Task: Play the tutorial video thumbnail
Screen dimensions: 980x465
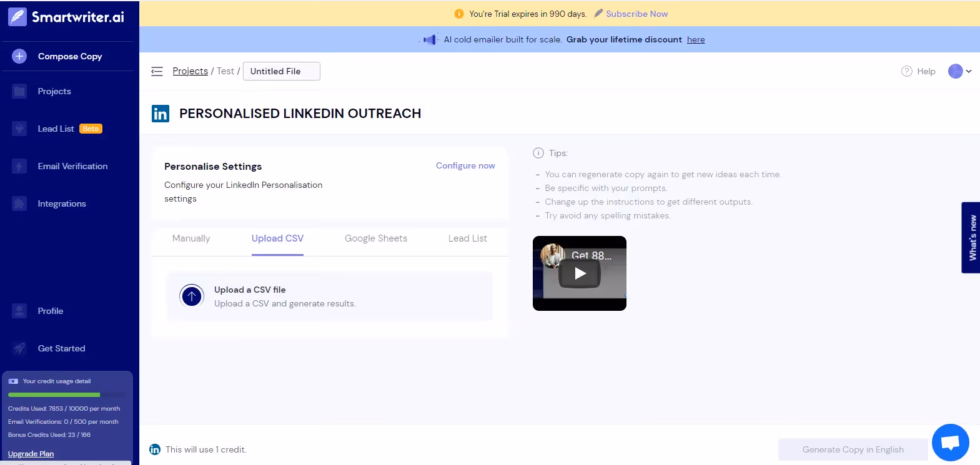Action: [x=580, y=273]
